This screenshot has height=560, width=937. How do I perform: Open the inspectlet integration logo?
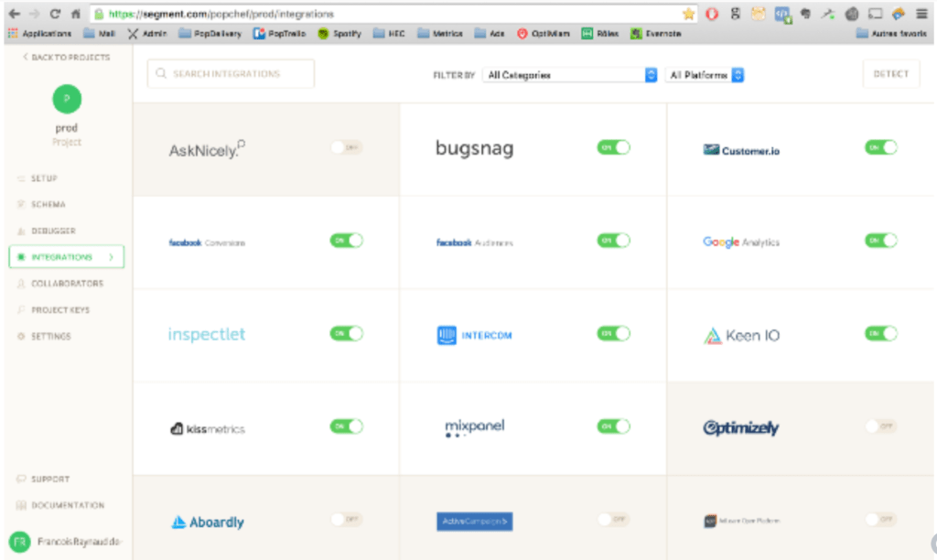pos(207,334)
